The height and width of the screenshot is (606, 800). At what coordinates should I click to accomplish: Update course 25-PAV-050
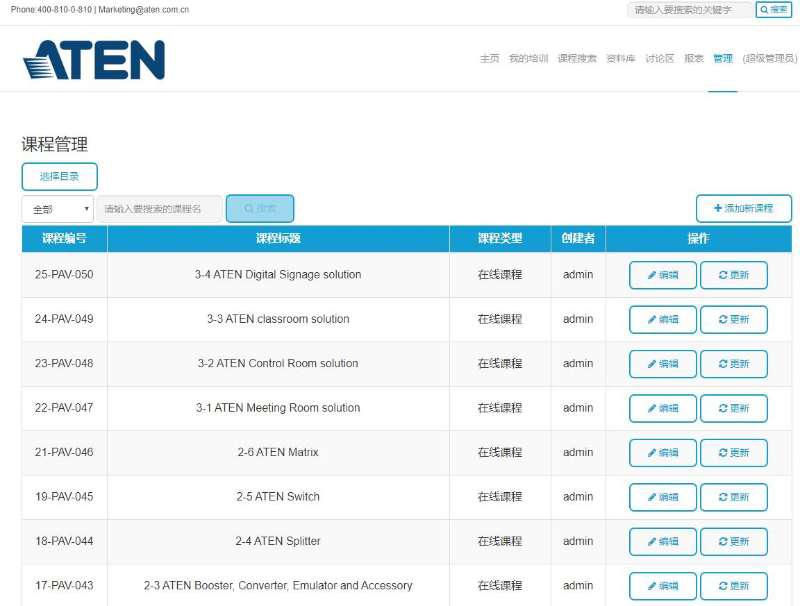tap(734, 275)
